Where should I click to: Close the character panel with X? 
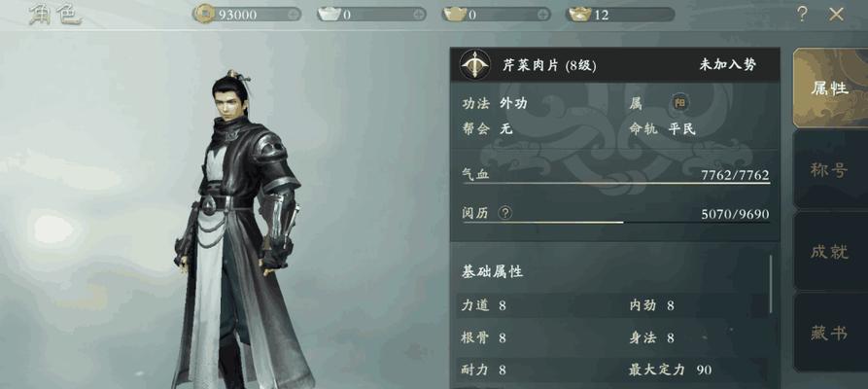pyautogui.click(x=836, y=15)
